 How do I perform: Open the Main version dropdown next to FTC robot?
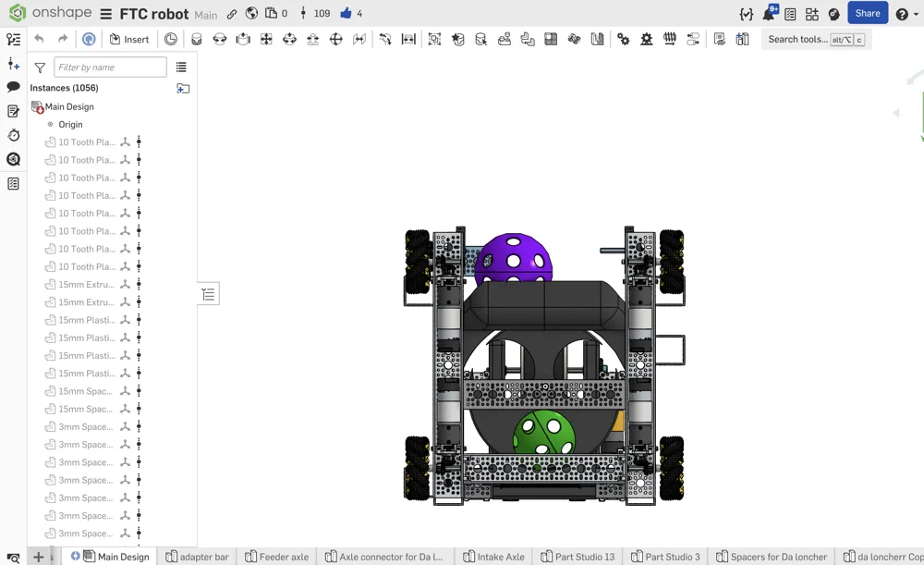[x=205, y=14]
